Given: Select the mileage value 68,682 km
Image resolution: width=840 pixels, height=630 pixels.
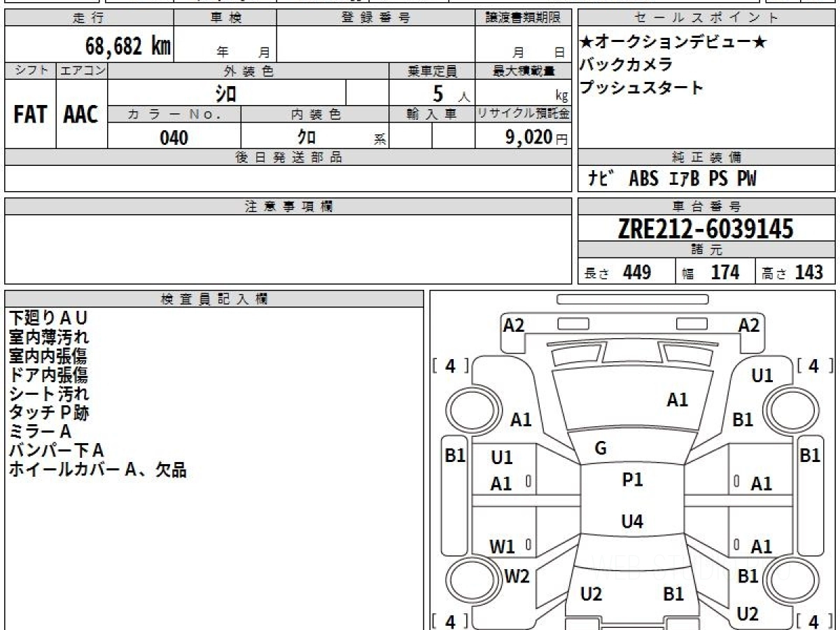Looking at the screenshot, I should tap(128, 46).
